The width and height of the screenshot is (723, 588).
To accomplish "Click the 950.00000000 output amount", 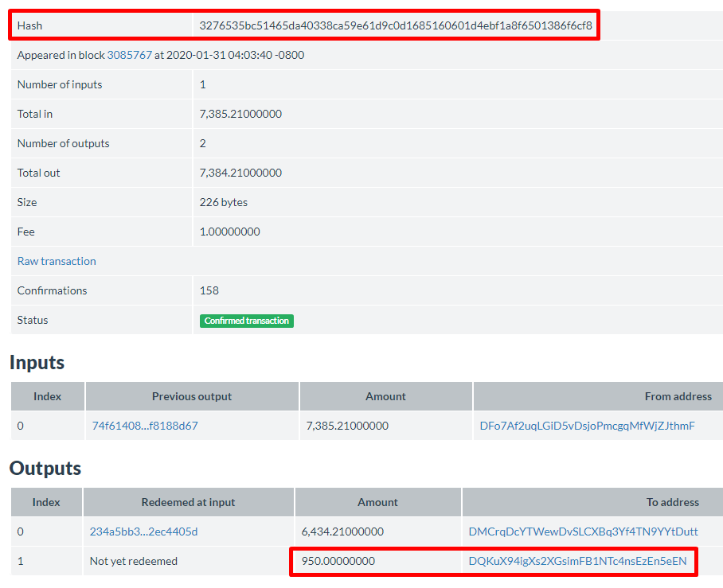I will tap(338, 561).
